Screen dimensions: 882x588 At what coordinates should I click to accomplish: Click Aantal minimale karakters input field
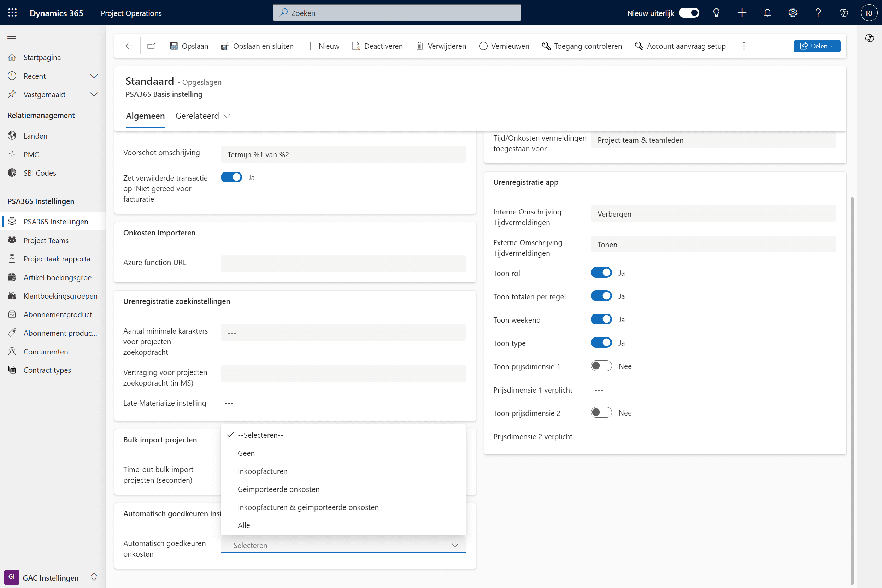343,332
